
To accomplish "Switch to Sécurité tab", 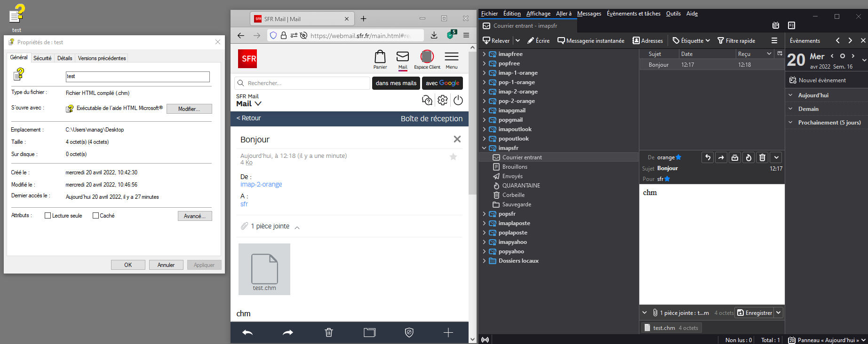I will (42, 58).
